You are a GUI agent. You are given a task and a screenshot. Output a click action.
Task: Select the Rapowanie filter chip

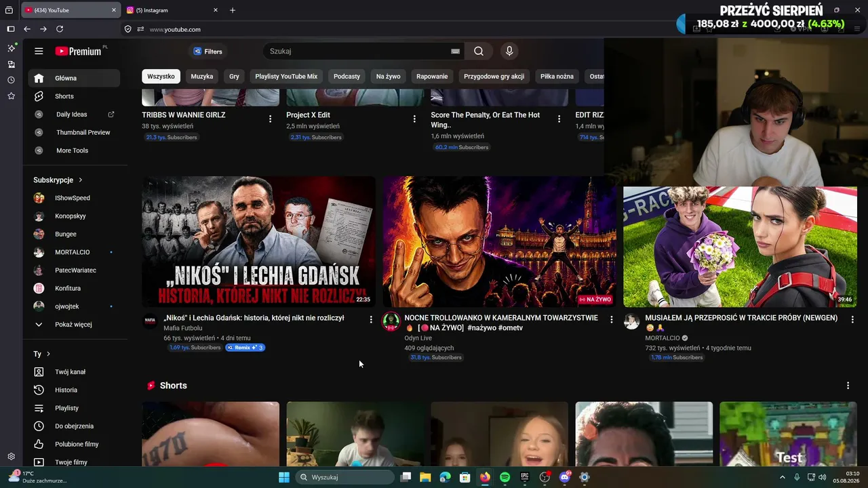click(432, 77)
